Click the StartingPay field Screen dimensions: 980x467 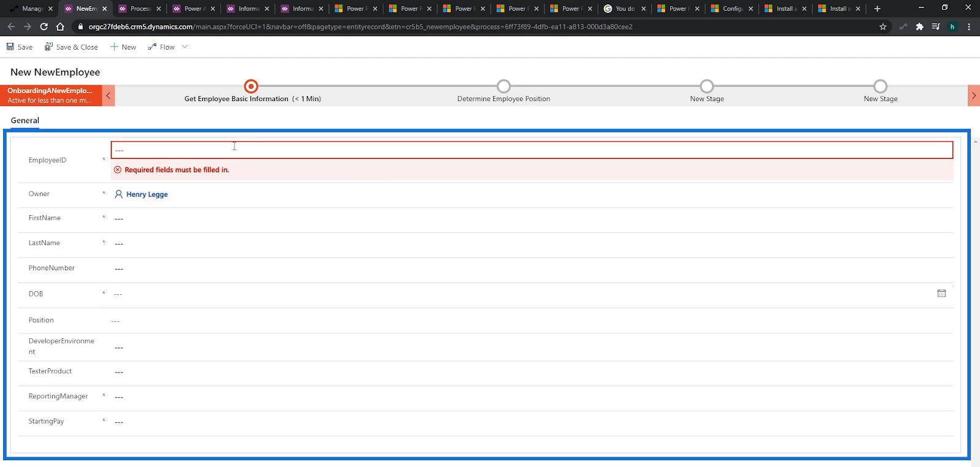point(532,422)
